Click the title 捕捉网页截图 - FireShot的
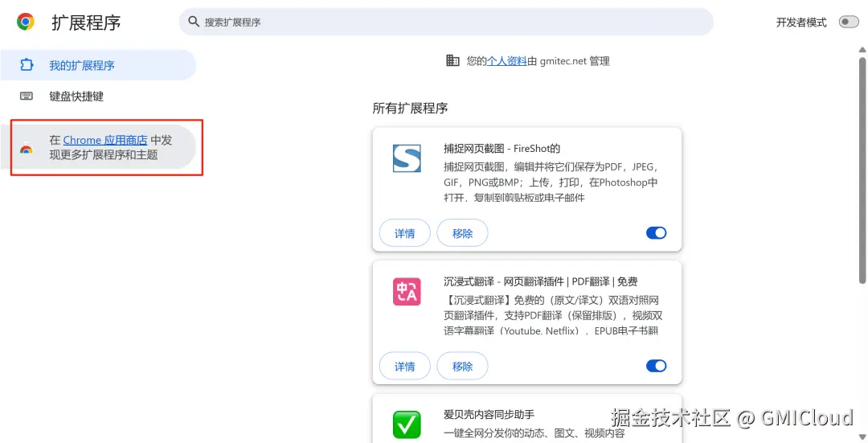Image resolution: width=868 pixels, height=443 pixels. point(502,149)
